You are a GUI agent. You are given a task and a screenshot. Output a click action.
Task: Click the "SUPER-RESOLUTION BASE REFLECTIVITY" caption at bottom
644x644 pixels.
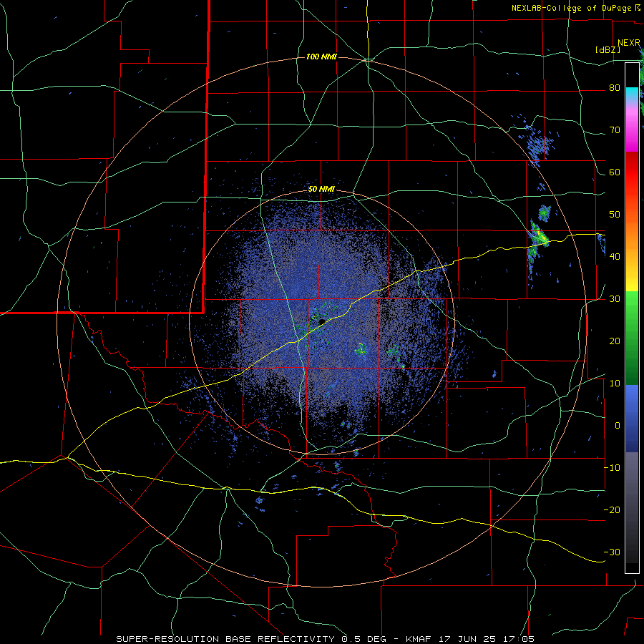coord(225,639)
